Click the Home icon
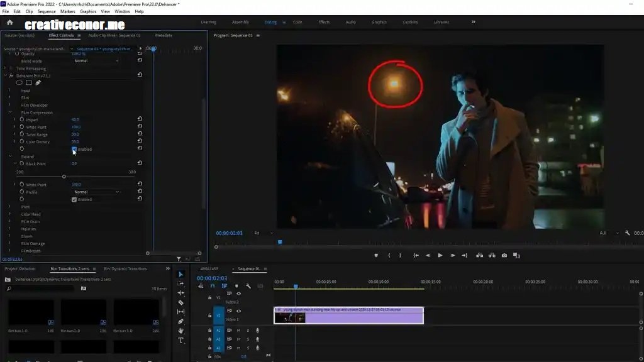 [10, 23]
